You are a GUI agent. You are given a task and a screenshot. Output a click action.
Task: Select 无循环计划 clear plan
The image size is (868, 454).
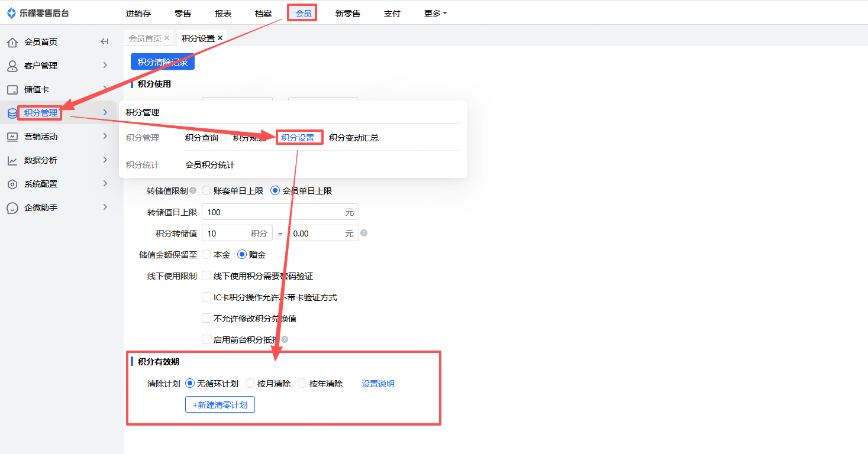tap(190, 383)
